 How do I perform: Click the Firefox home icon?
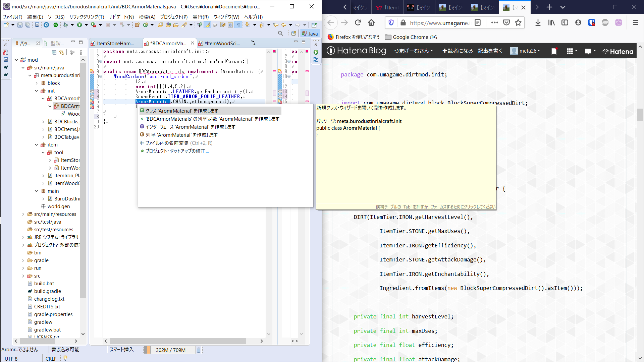point(371,22)
